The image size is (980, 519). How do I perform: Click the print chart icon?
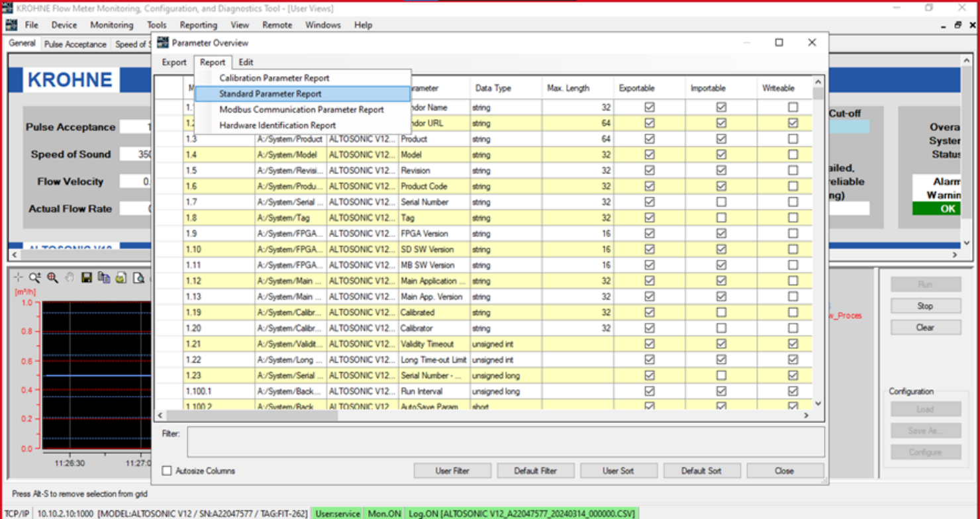tap(121, 277)
